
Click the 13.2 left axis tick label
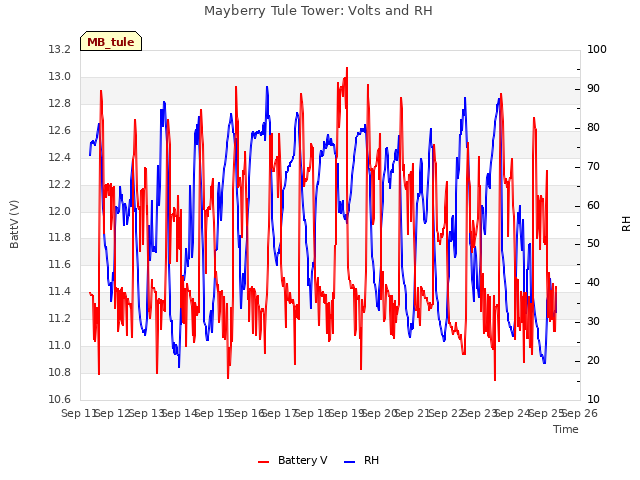pyautogui.click(x=60, y=50)
